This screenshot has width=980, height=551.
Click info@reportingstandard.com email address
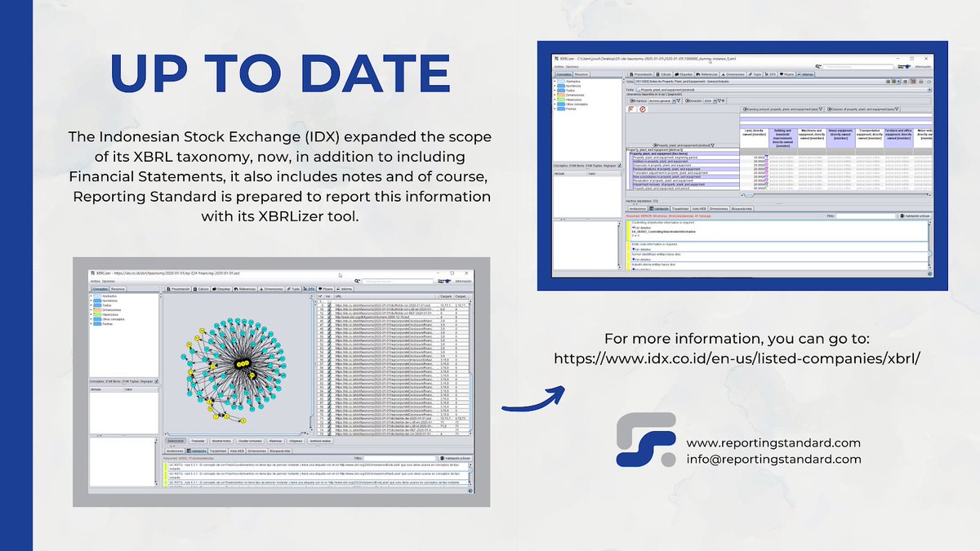pyautogui.click(x=773, y=459)
